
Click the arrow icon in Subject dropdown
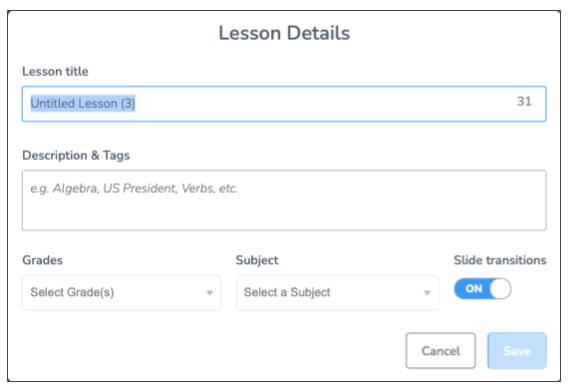tap(428, 293)
